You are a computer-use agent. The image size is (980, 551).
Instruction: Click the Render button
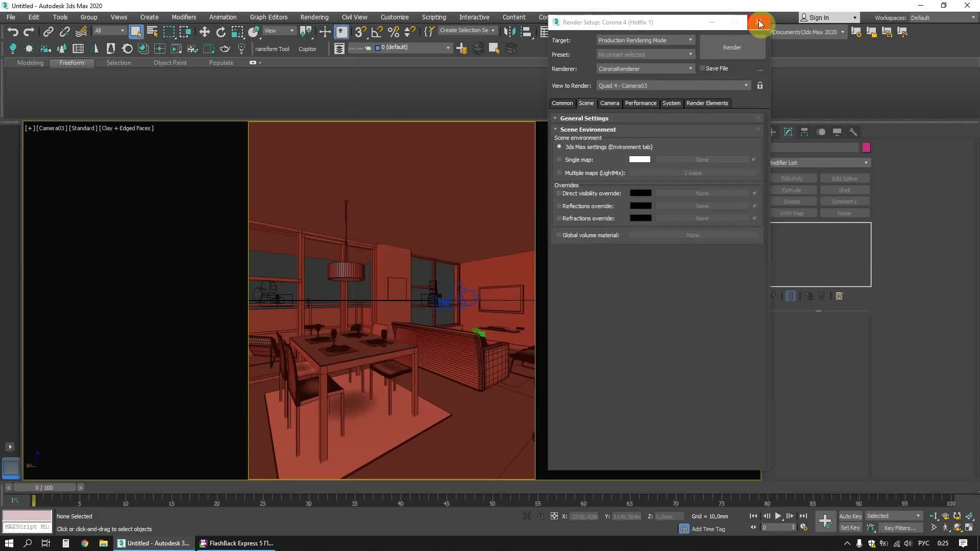[x=732, y=47]
